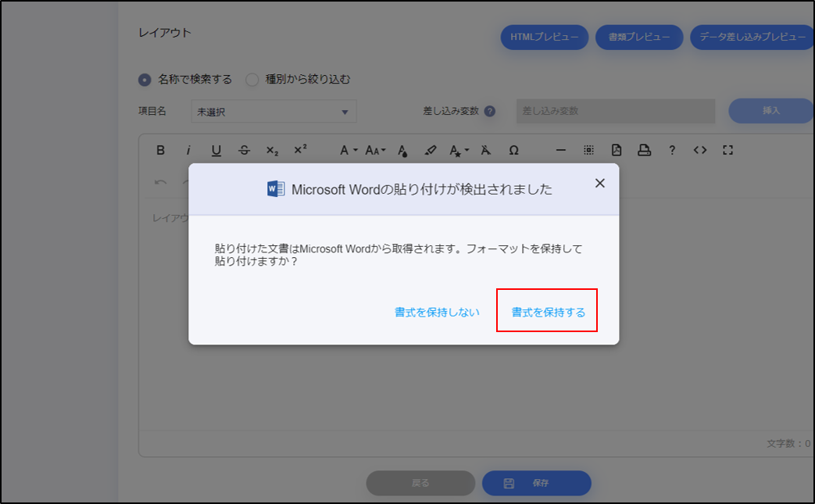Toggle fullscreen editor mode
The width and height of the screenshot is (815, 504).
pyautogui.click(x=727, y=150)
